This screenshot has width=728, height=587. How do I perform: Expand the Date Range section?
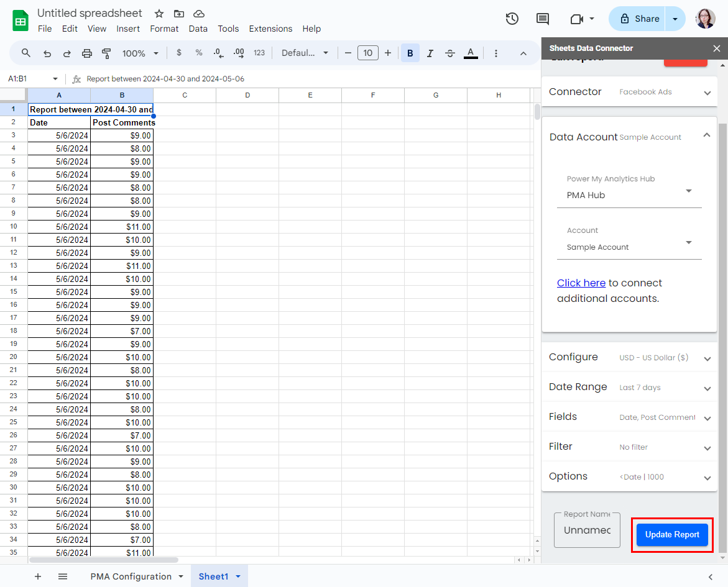point(629,387)
